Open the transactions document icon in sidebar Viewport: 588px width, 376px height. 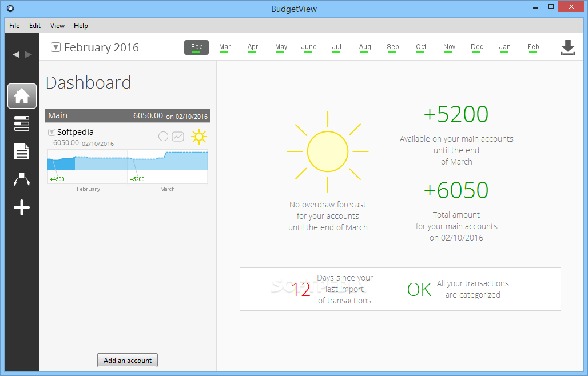pos(22,151)
